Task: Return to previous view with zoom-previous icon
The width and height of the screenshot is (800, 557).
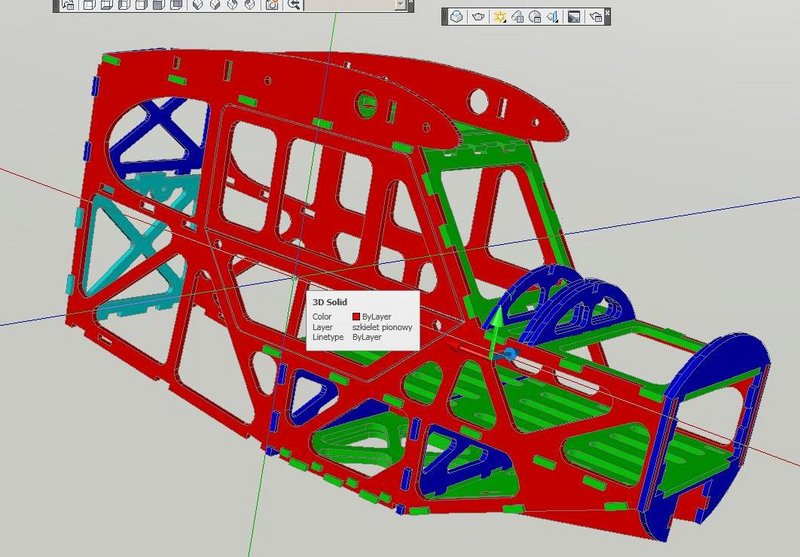Action: (x=294, y=5)
